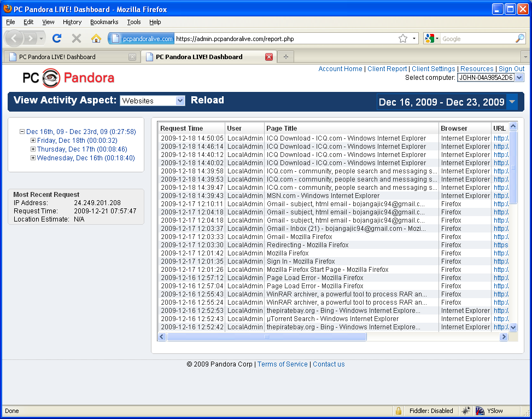532x419 pixels.
Task: Switch to first PC Pandora LIVE! Dashboard tab
Action: pos(71,57)
